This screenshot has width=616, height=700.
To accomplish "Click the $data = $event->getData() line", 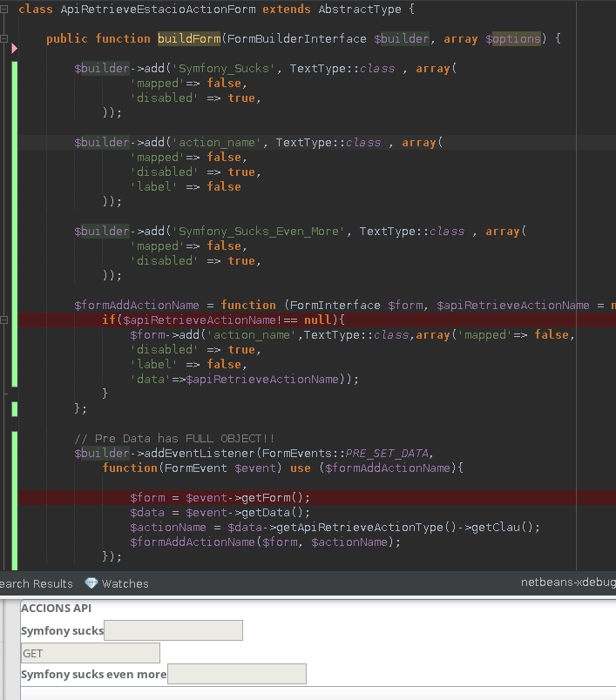I will point(220,513).
